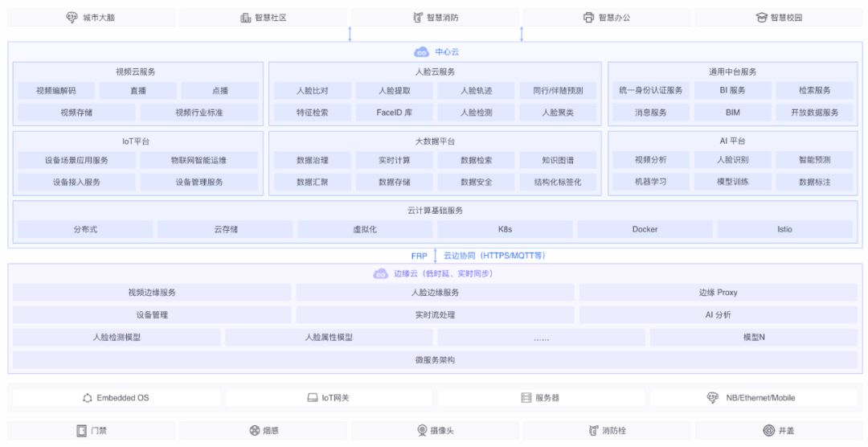
Task: Click the 知识图谱 block
Action: [558, 160]
